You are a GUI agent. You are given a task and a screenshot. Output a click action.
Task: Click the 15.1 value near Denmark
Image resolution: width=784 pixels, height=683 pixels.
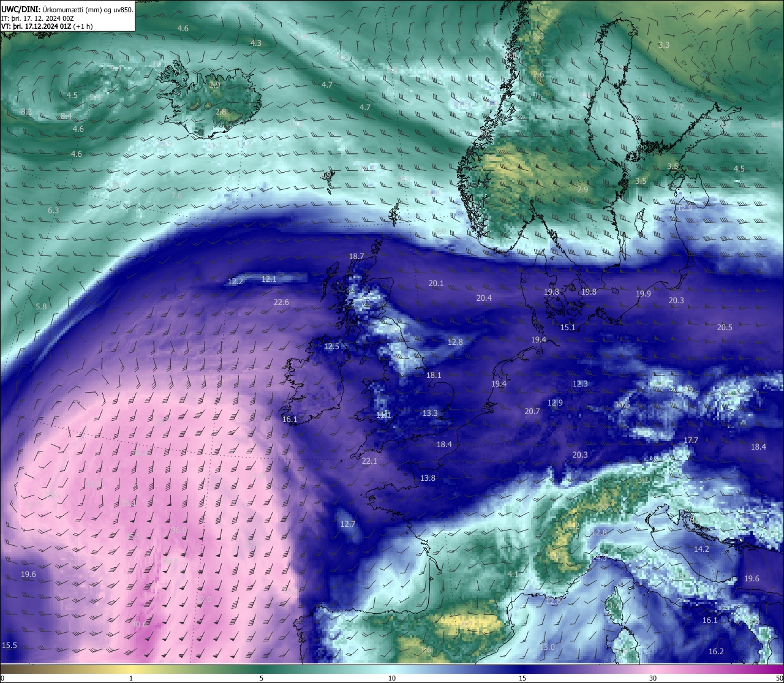coord(568,328)
